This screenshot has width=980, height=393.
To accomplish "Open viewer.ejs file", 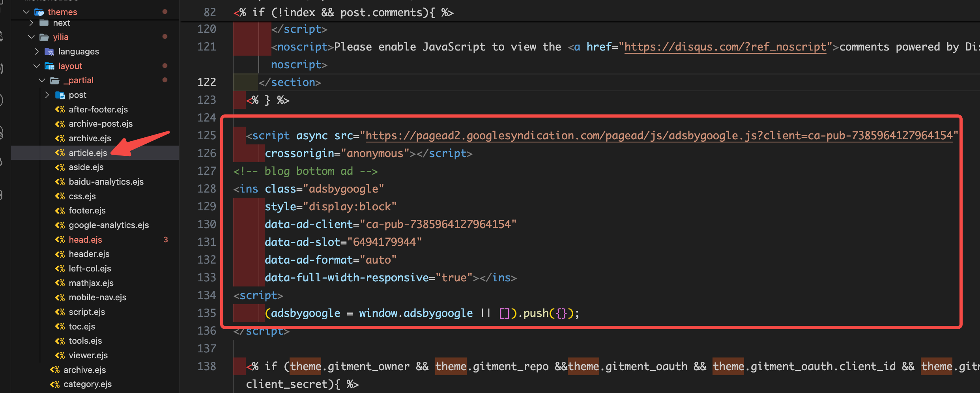I will click(88, 356).
